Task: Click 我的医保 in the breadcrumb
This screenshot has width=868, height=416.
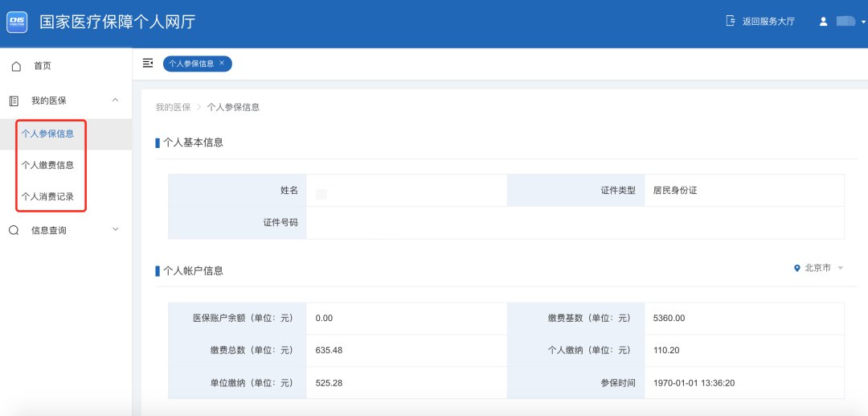Action: pyautogui.click(x=173, y=107)
